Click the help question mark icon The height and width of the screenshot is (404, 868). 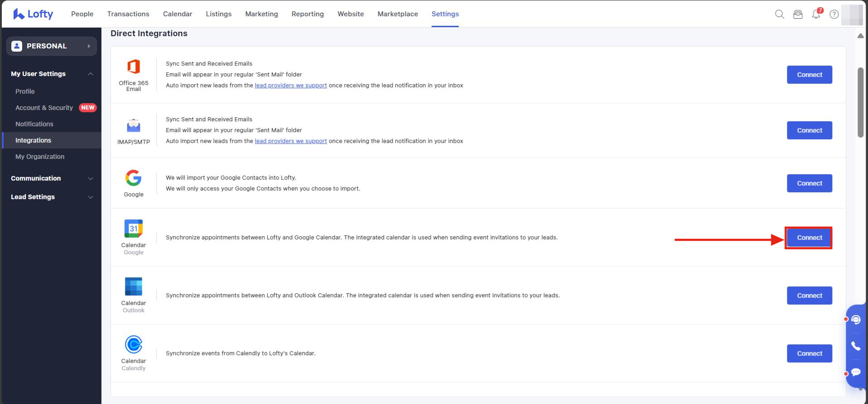pyautogui.click(x=834, y=14)
